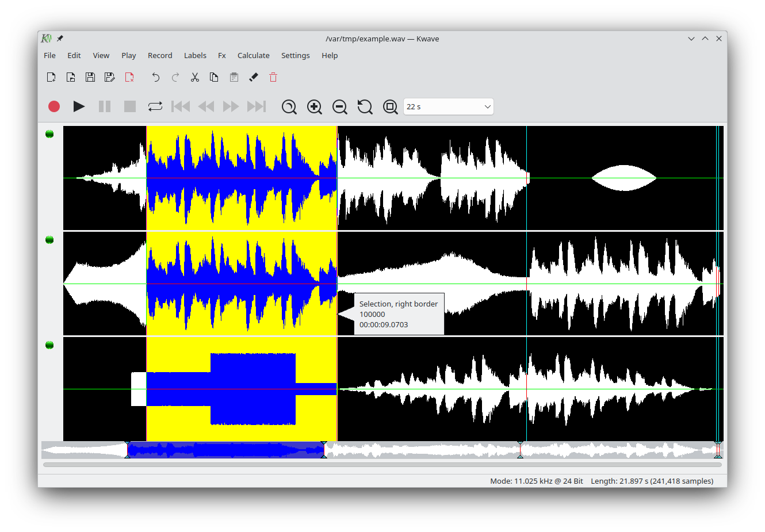Start playback with the Play button
The width and height of the screenshot is (765, 532).
tap(79, 106)
